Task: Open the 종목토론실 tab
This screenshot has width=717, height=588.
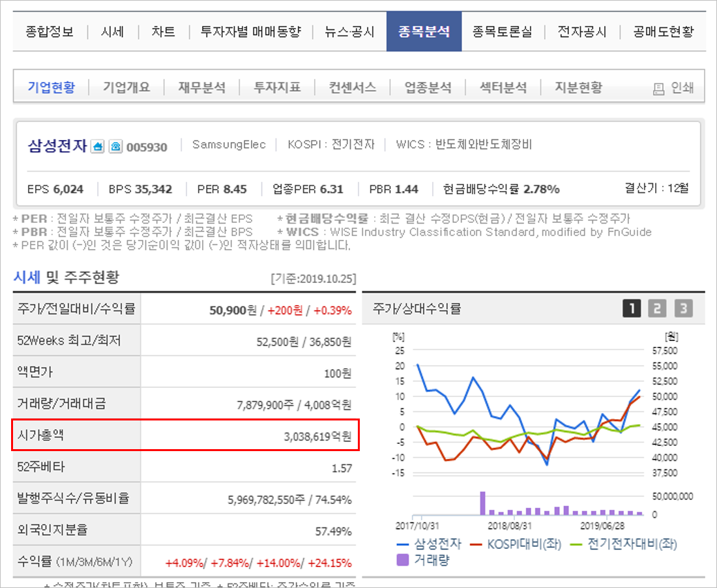Action: [502, 31]
